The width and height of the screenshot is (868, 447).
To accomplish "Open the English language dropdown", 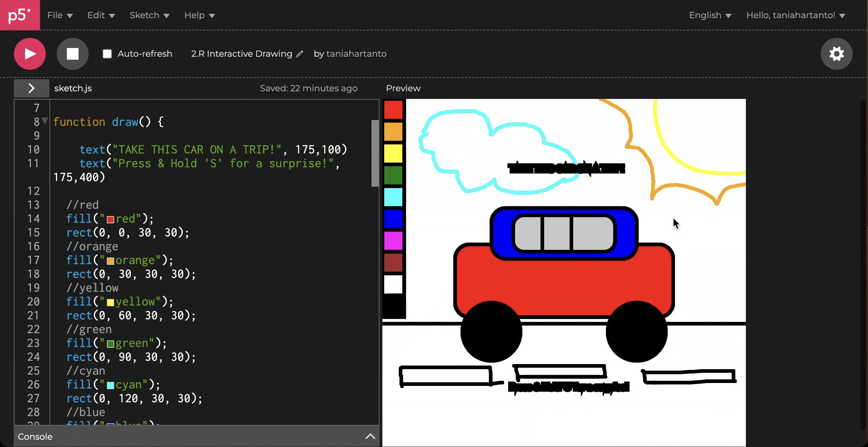I will (x=709, y=15).
